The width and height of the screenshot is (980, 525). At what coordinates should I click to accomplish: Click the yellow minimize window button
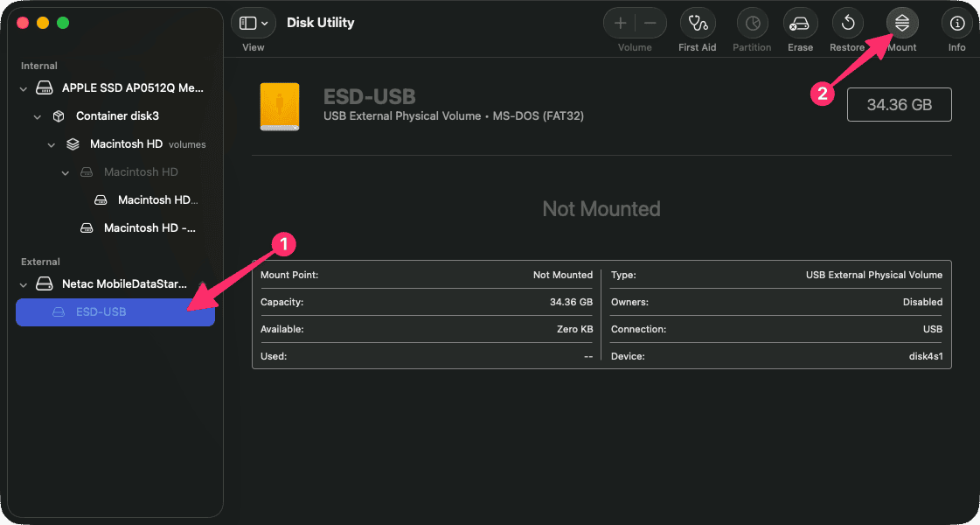[x=43, y=23]
